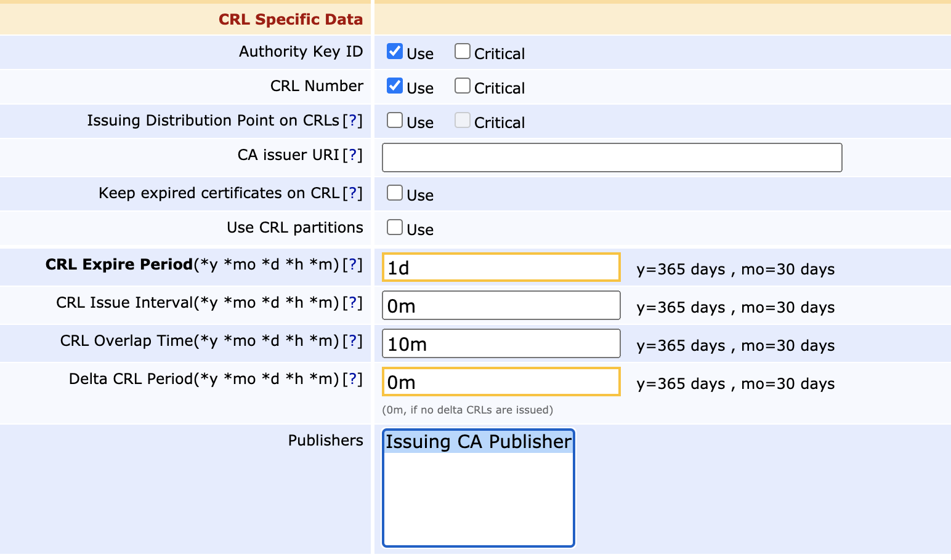Open help for CA issuer URI
This screenshot has height=560, width=951.
(352, 155)
